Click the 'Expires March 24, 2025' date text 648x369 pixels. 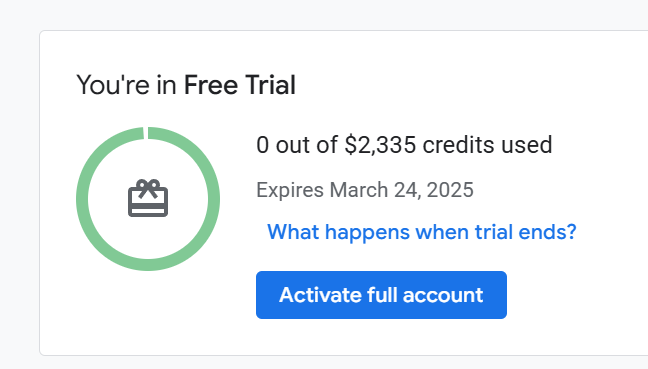coord(365,190)
